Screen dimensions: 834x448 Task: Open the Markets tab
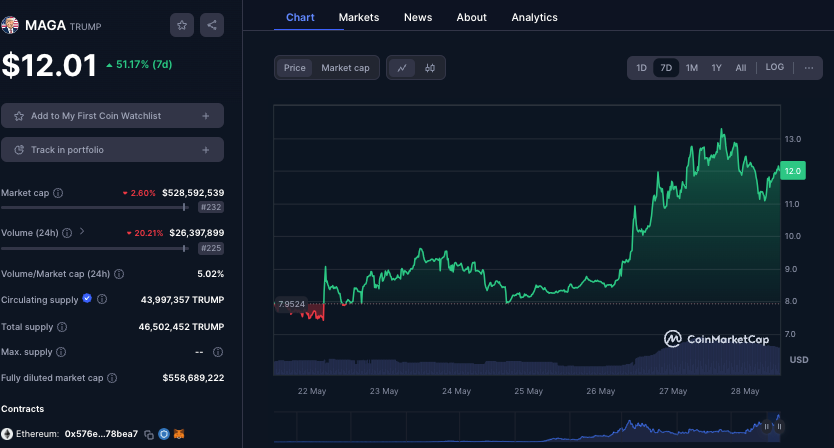pos(359,17)
